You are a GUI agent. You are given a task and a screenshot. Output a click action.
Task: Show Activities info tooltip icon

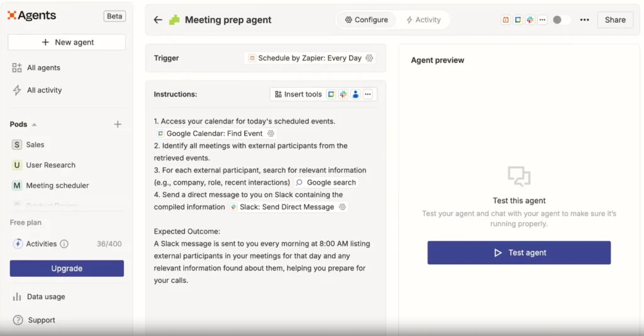coord(64,244)
